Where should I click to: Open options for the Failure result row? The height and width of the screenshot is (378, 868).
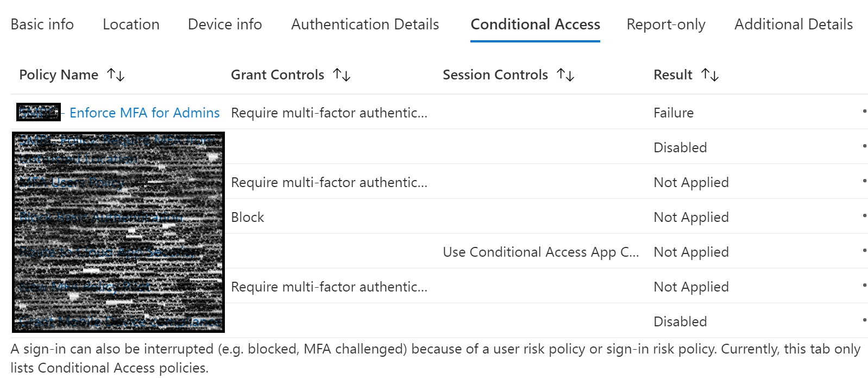[863, 111]
